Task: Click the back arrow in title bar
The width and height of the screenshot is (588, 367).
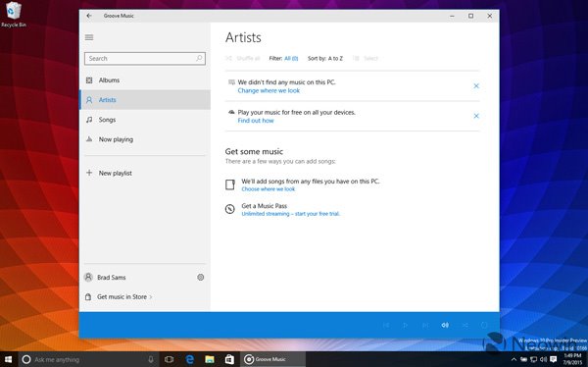Action: [89, 16]
